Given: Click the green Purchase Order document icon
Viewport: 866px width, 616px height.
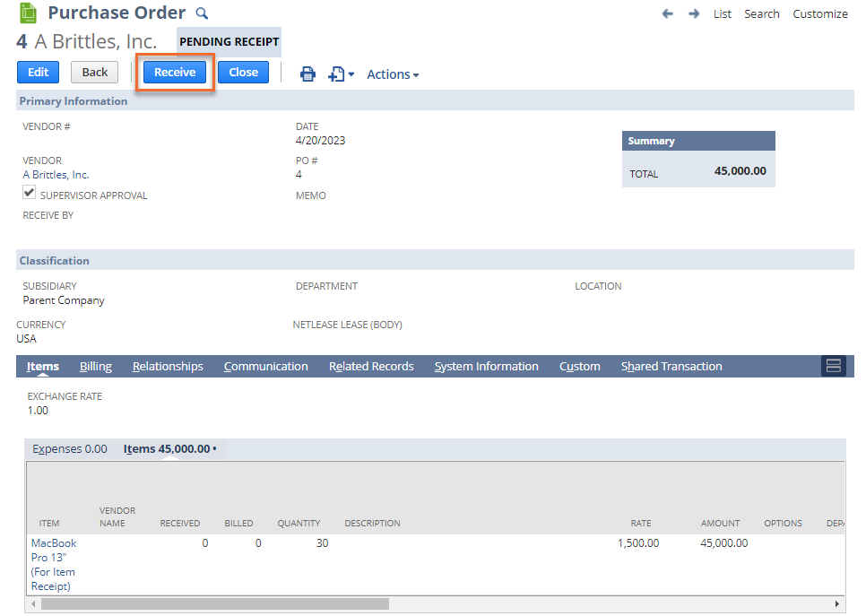Looking at the screenshot, I should tap(29, 13).
